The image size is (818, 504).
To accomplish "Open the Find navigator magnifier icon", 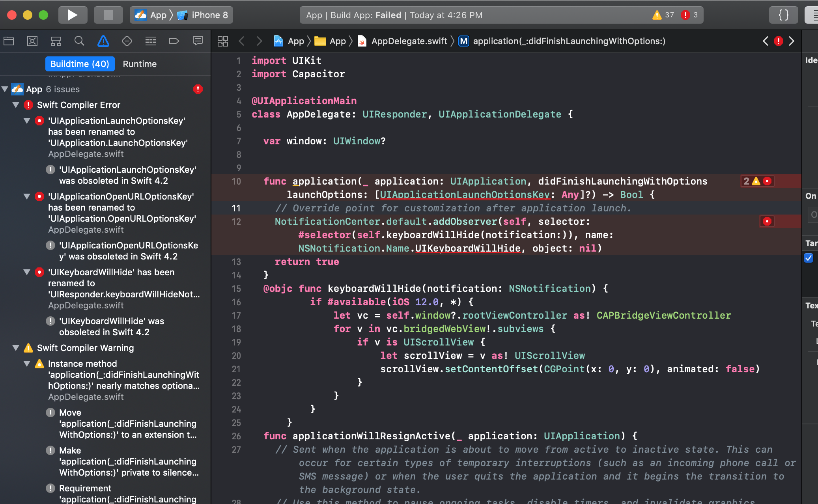I will point(79,41).
